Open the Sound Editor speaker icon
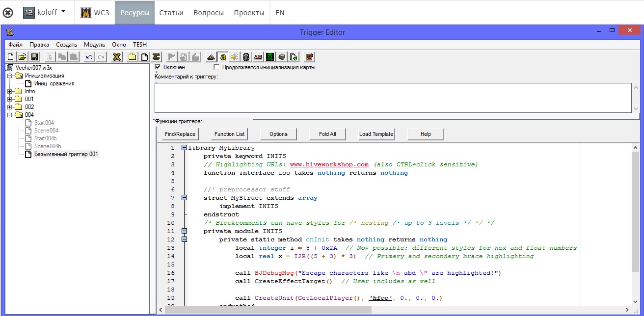 [x=234, y=57]
